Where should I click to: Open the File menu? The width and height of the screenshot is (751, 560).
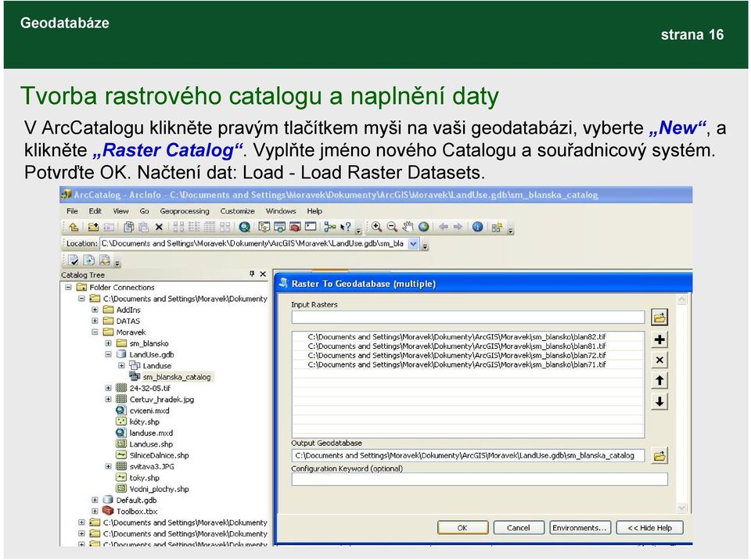72,210
